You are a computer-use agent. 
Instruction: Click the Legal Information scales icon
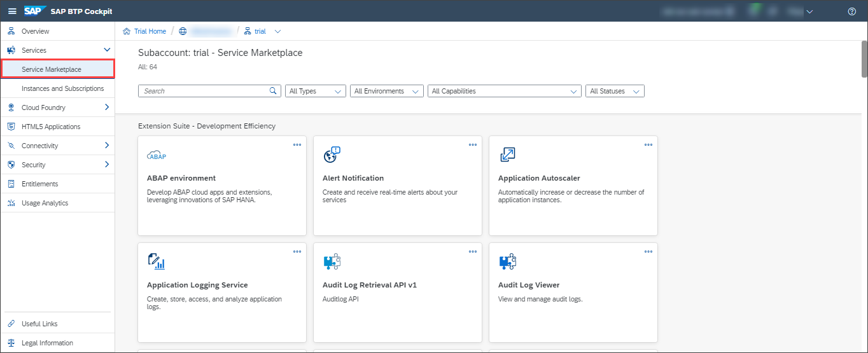coord(11,343)
